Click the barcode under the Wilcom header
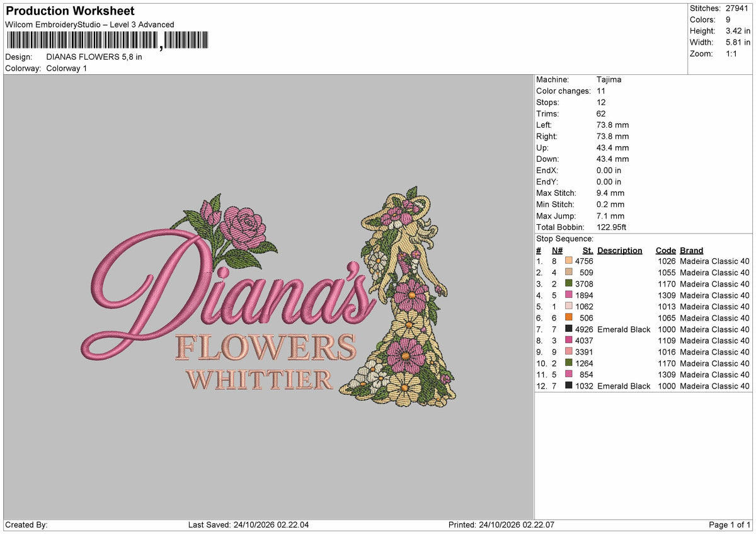Screen dimensions: 756x534 pyautogui.click(x=106, y=41)
